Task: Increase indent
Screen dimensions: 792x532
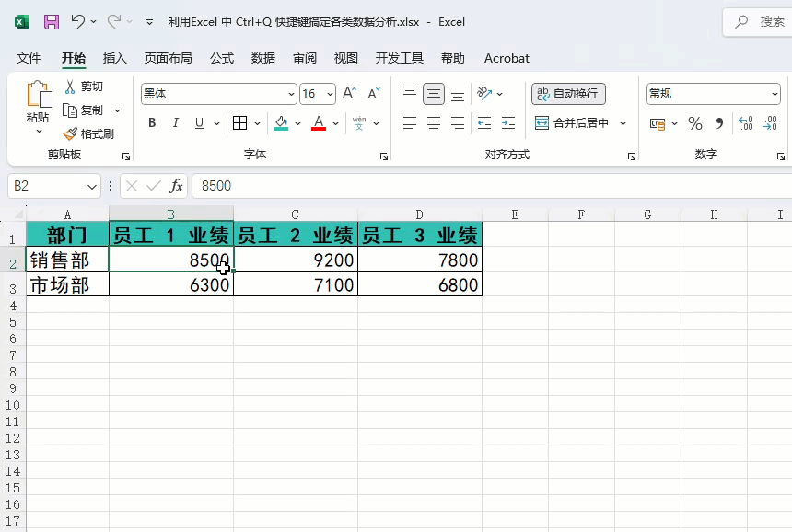Action: [x=508, y=122]
